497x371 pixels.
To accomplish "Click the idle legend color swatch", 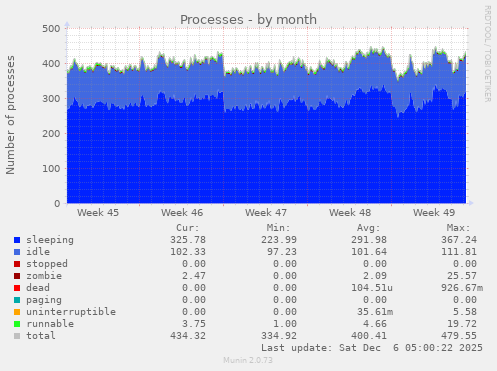I will pyautogui.click(x=17, y=252).
